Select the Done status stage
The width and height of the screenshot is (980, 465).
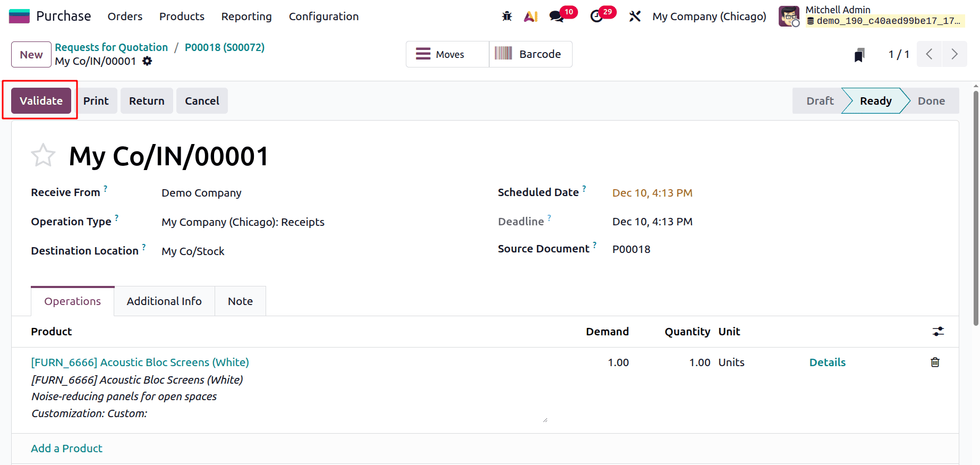[x=931, y=101]
